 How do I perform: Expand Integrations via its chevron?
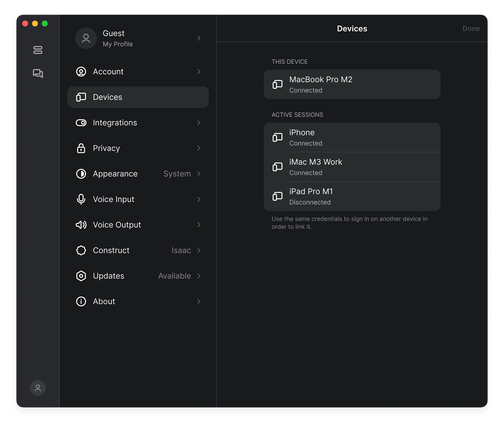199,123
